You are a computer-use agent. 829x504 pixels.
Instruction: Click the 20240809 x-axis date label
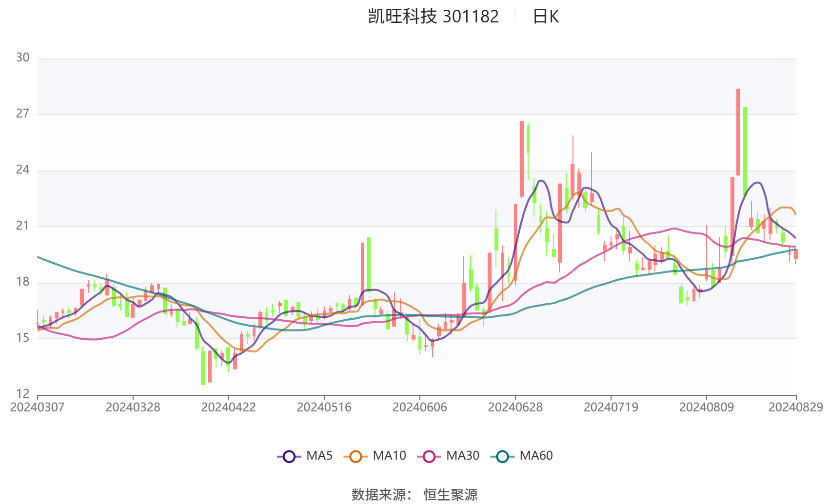pos(706,407)
